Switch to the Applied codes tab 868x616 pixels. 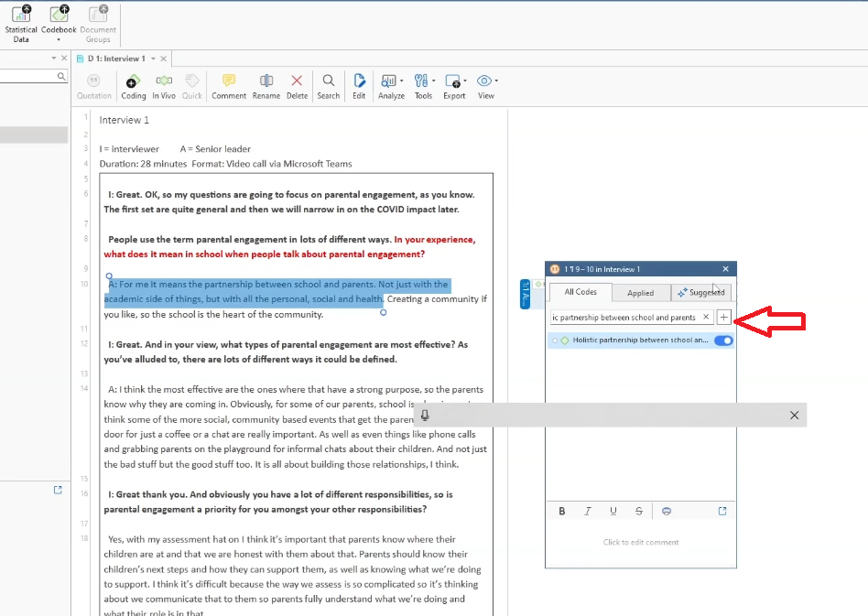(x=640, y=293)
